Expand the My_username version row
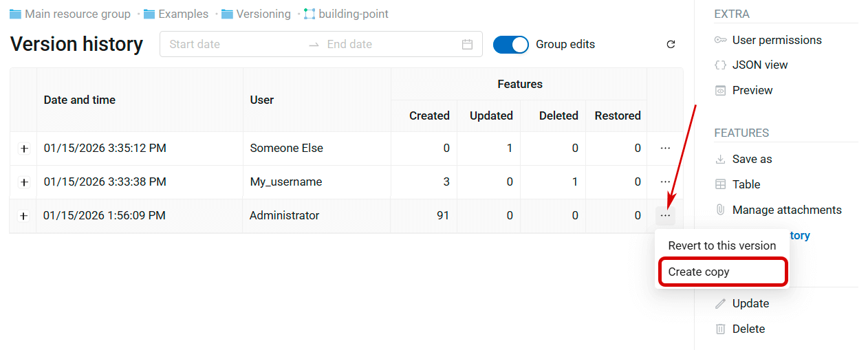Image resolution: width=868 pixels, height=350 pixels. (x=24, y=182)
